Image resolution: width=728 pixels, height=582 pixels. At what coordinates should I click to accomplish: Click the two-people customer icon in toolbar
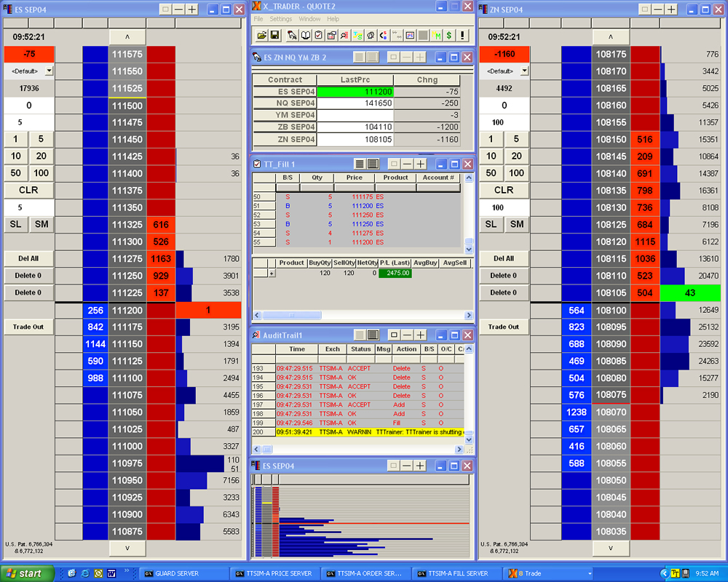[371, 35]
